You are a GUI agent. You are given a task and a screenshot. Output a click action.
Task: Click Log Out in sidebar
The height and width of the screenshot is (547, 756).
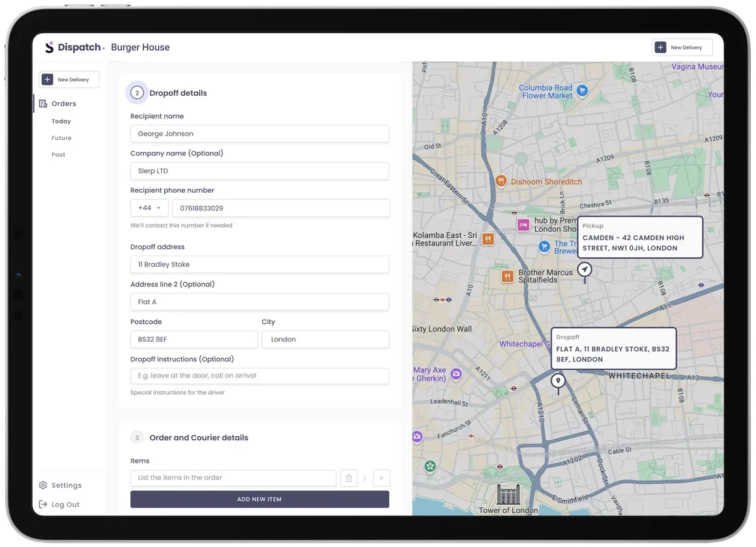tap(66, 505)
